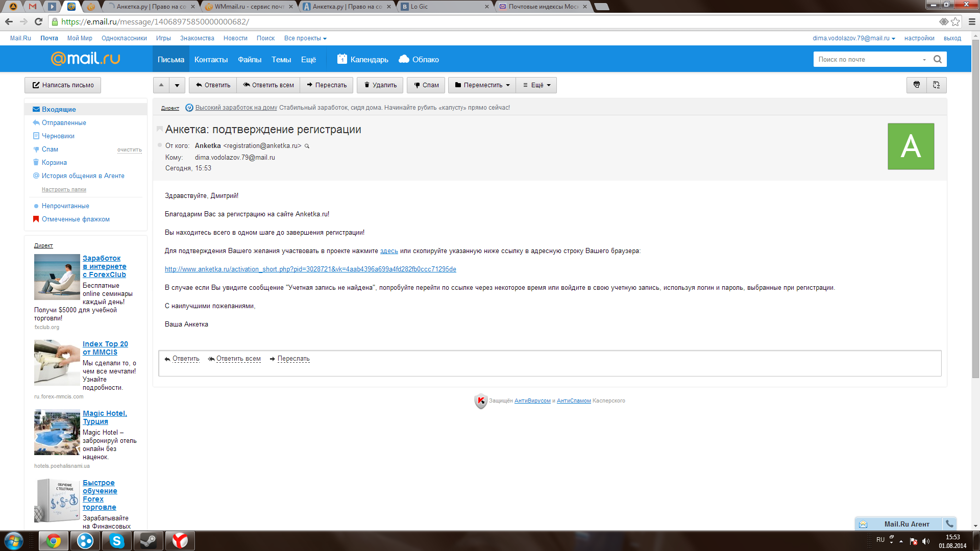The image size is (980, 551).
Task: Click the search magnifier in mail search
Action: tap(938, 59)
